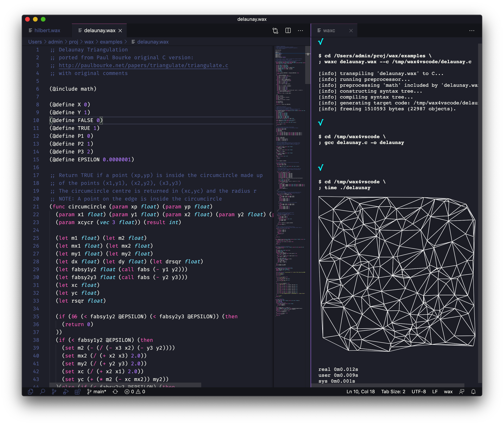Click the examples folder in the breadcrumb
Image resolution: width=504 pixels, height=425 pixels.
click(111, 42)
